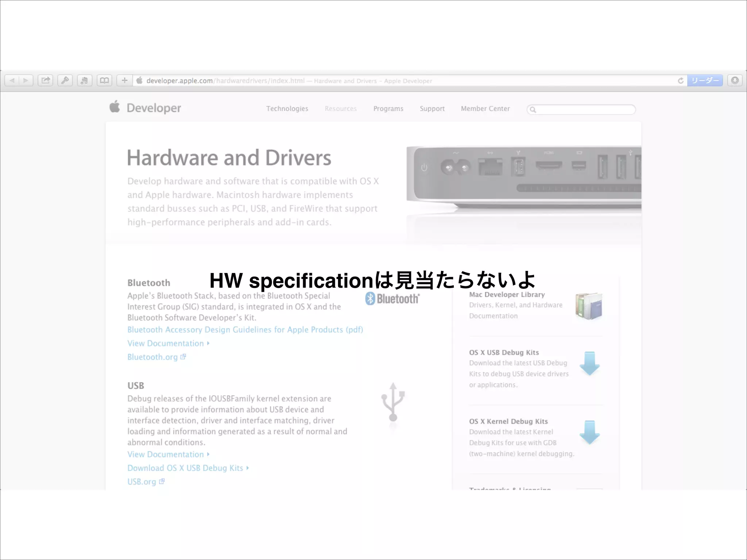Click the USB trident symbol
The height and width of the screenshot is (560, 747).
click(x=393, y=402)
